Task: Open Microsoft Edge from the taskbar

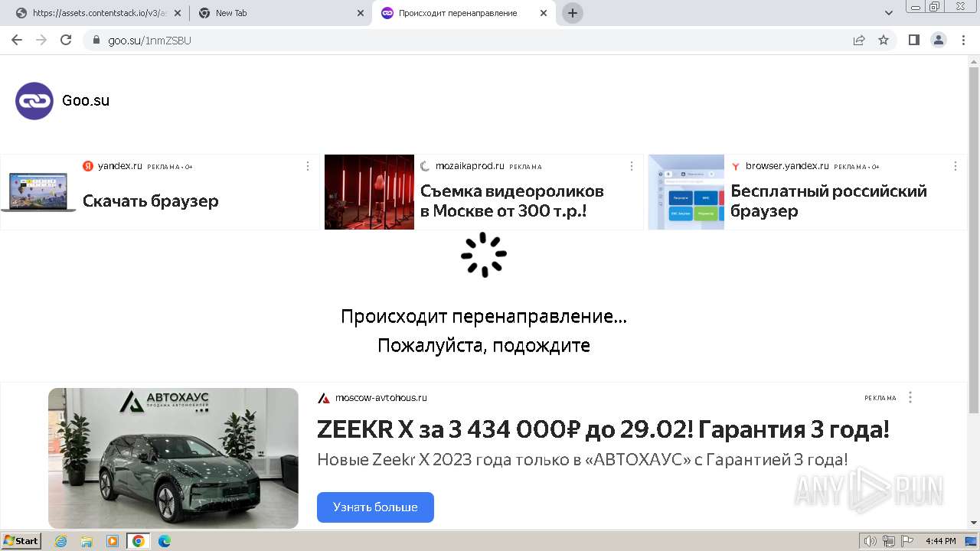Action: [165, 541]
